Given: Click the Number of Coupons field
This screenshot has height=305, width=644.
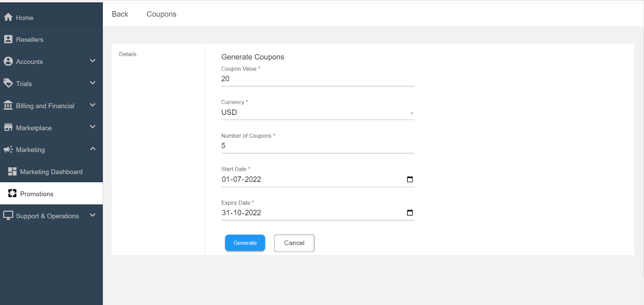Looking at the screenshot, I should [318, 146].
